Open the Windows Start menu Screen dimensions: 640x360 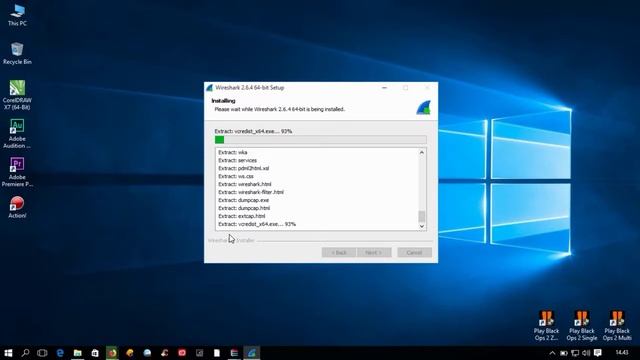click(x=8, y=353)
